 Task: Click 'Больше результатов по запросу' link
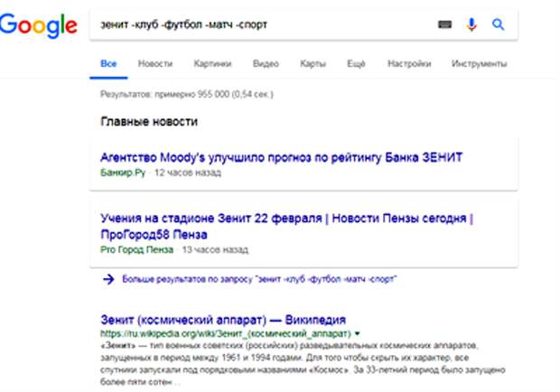pyautogui.click(x=259, y=279)
